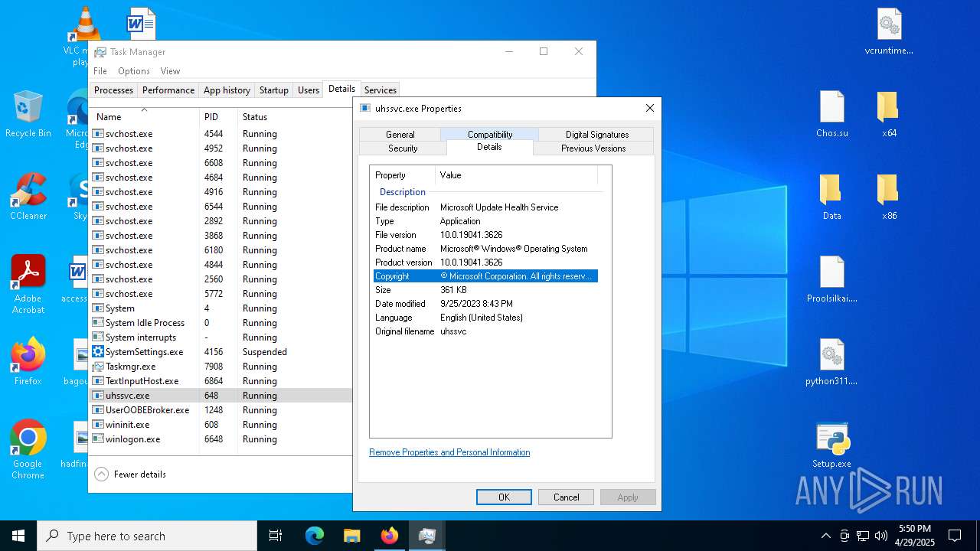The width and height of the screenshot is (980, 551).
Task: Select the Copyright property row
Action: coord(485,276)
